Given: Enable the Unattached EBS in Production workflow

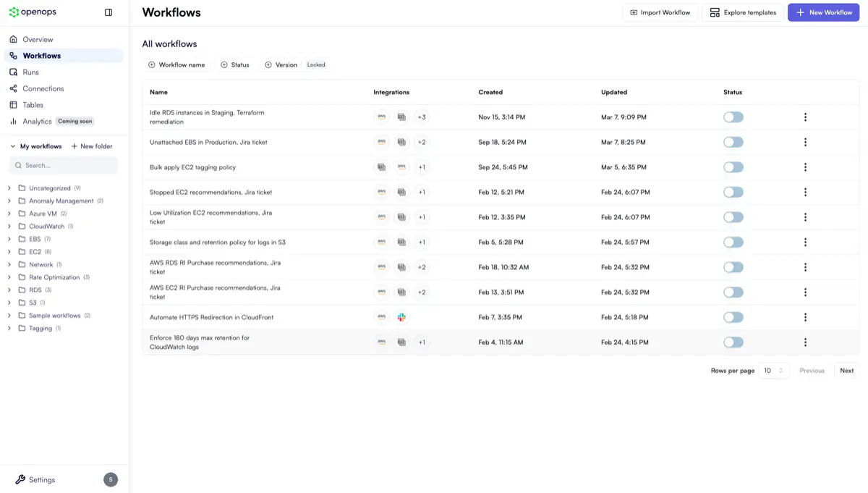Looking at the screenshot, I should click(x=733, y=142).
